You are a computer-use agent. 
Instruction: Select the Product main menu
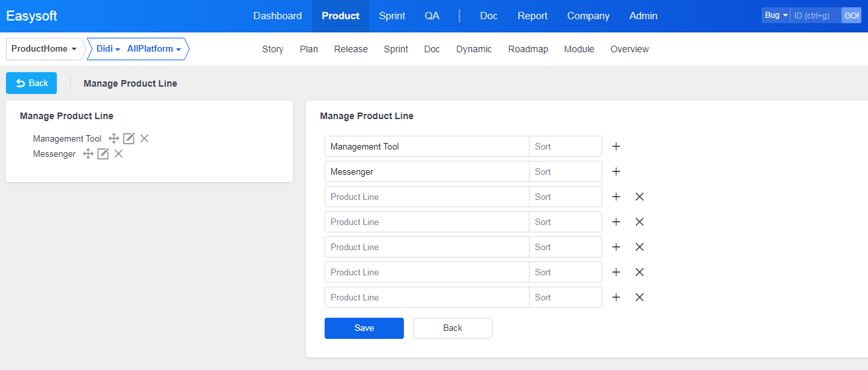coord(340,16)
